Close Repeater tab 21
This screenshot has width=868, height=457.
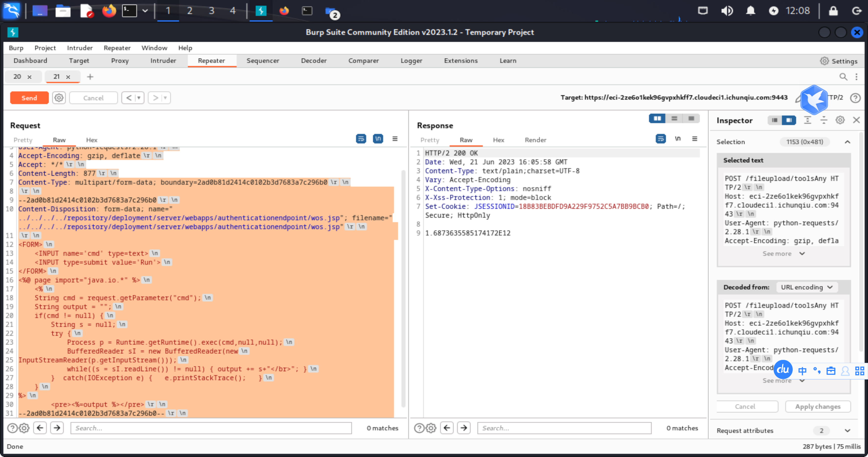click(x=68, y=77)
